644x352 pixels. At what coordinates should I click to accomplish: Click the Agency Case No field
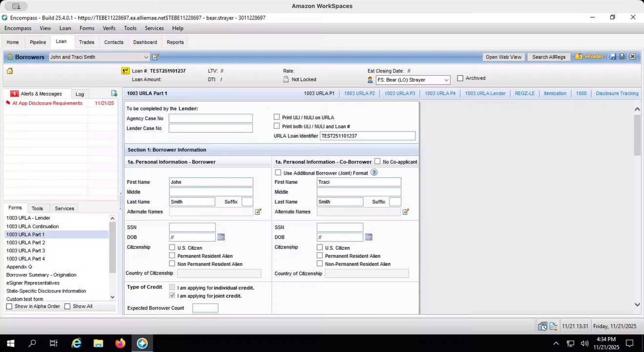pyautogui.click(x=210, y=118)
